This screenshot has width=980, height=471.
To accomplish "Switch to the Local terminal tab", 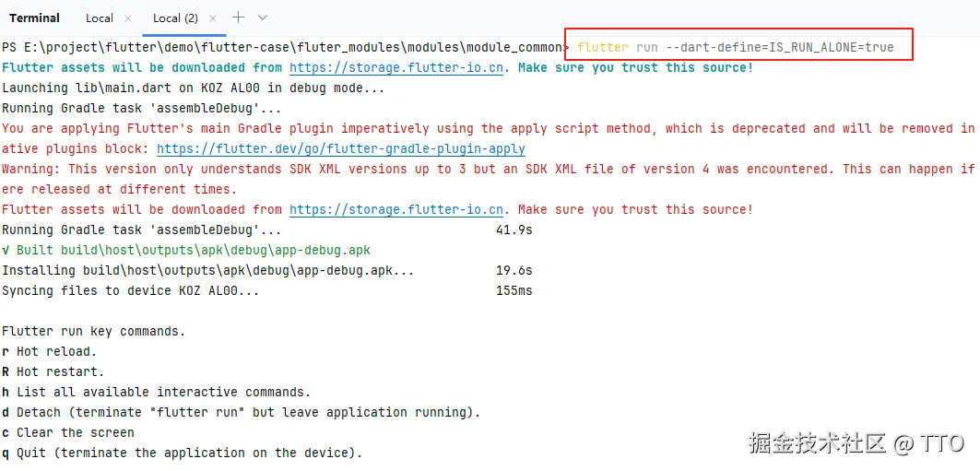I will click(x=100, y=18).
